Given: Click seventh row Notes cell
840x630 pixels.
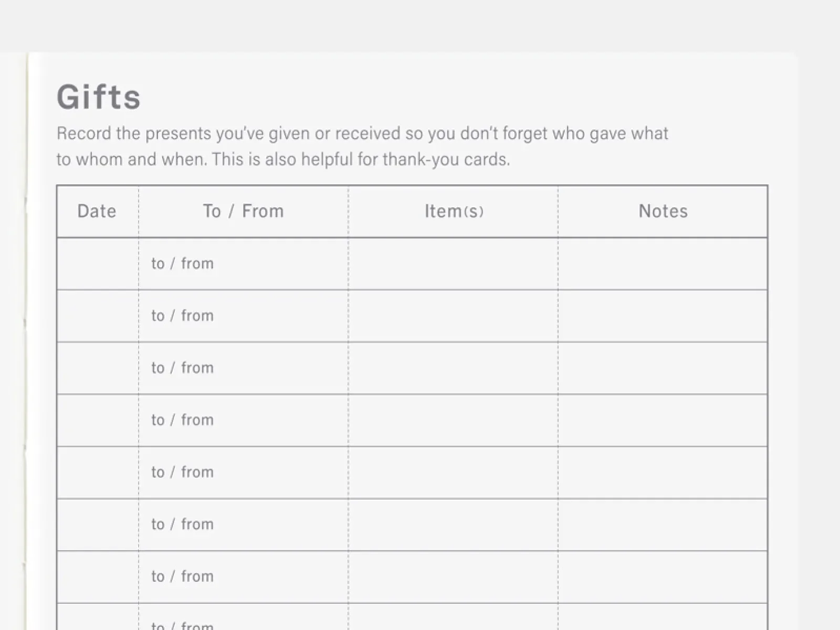Looking at the screenshot, I should click(663, 577).
